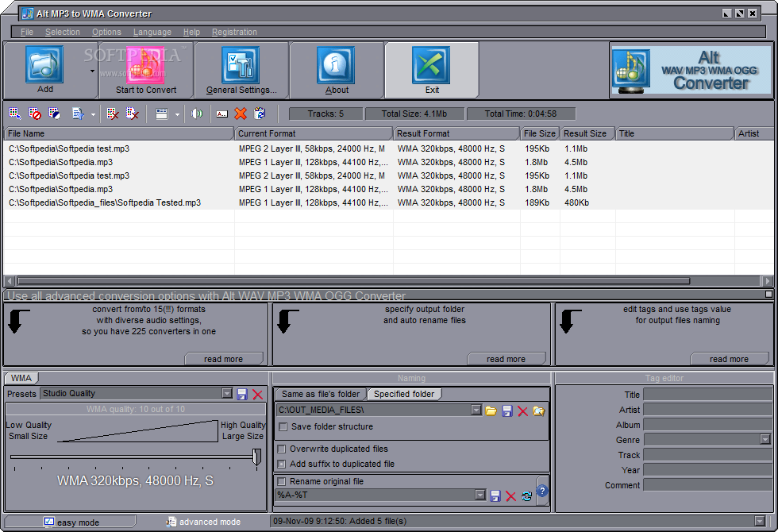778x532 pixels.
Task: Switch to easy mode
Action: [71, 522]
